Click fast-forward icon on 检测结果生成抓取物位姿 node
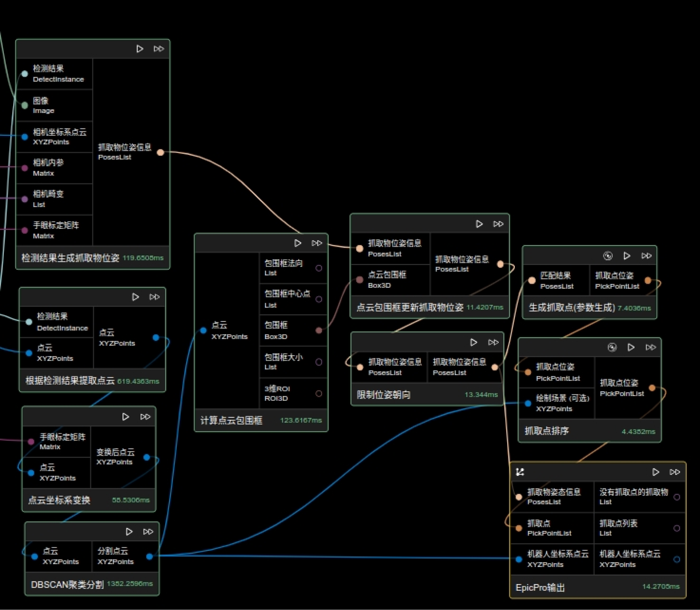This screenshot has height=610, width=700. click(x=159, y=49)
